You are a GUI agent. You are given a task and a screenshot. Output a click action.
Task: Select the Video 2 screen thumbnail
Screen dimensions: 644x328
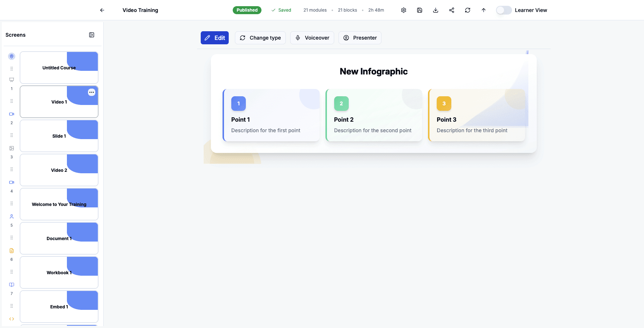tap(59, 170)
